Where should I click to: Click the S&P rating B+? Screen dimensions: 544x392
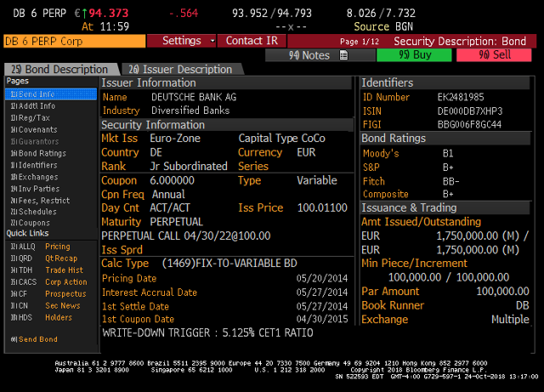pos(448,168)
